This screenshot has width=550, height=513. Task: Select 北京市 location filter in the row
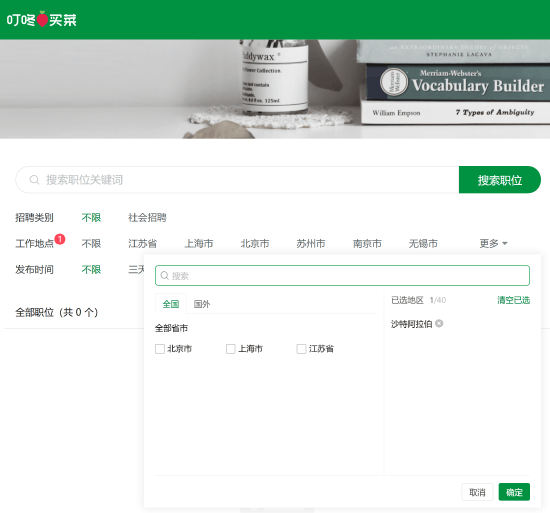click(255, 243)
